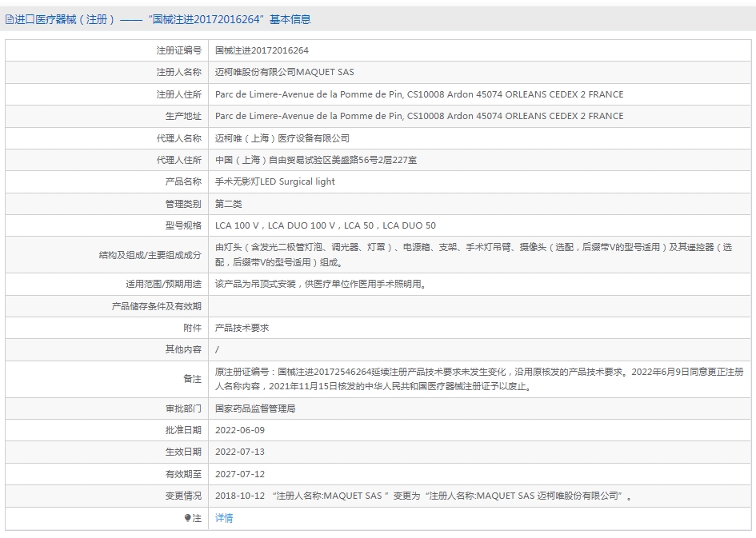Open the 详情 link in the 注 row
This screenshot has height=538, width=756.
pyautogui.click(x=224, y=518)
